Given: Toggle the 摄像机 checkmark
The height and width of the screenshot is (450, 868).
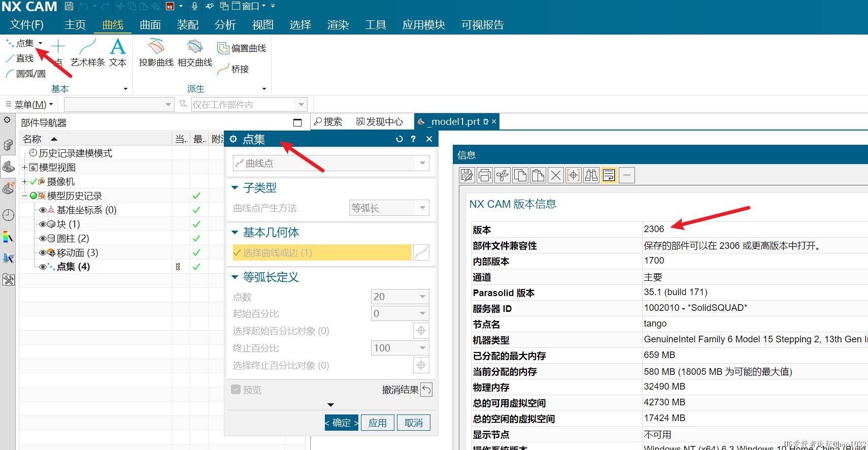Looking at the screenshot, I should tap(34, 181).
